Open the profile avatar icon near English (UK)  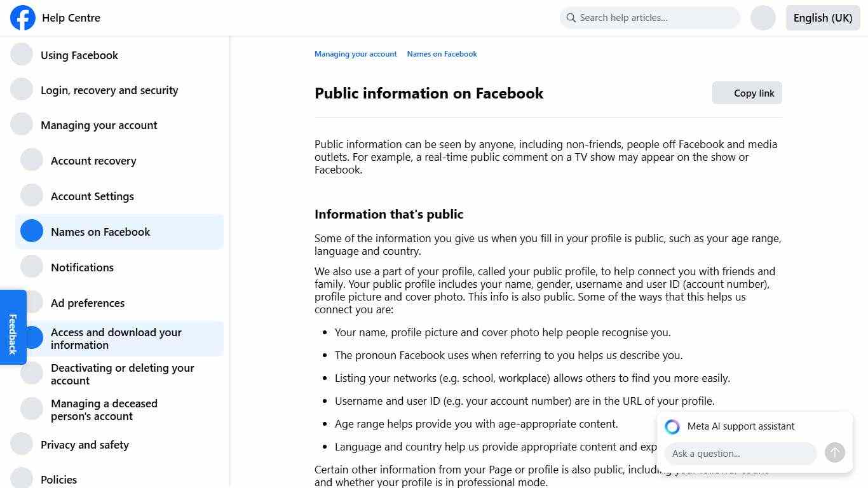click(x=763, y=18)
